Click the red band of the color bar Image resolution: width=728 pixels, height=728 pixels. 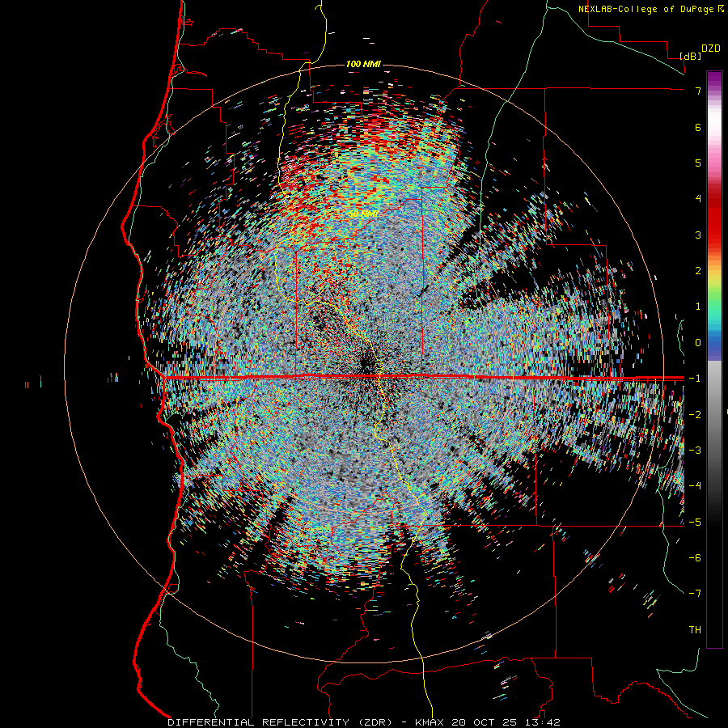click(x=714, y=218)
